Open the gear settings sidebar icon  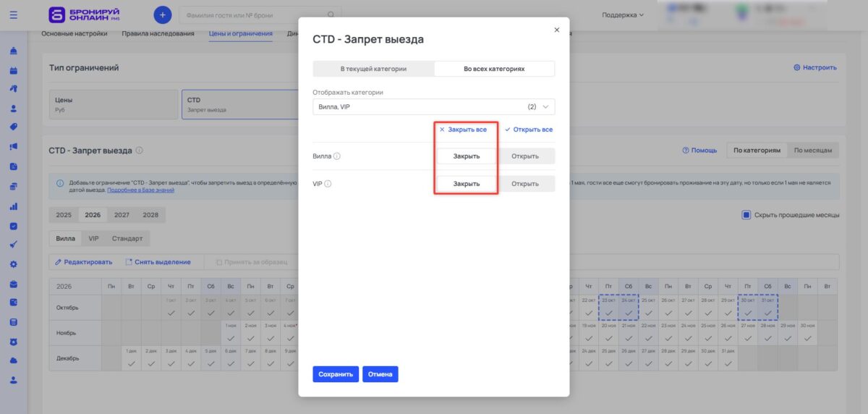pyautogui.click(x=14, y=264)
